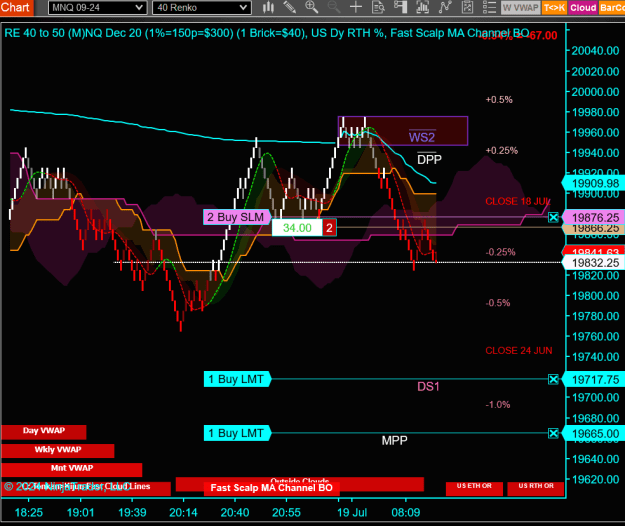Image resolution: width=625 pixels, height=526 pixels.
Task: Click the 08:09 time axis label
Action: [406, 512]
